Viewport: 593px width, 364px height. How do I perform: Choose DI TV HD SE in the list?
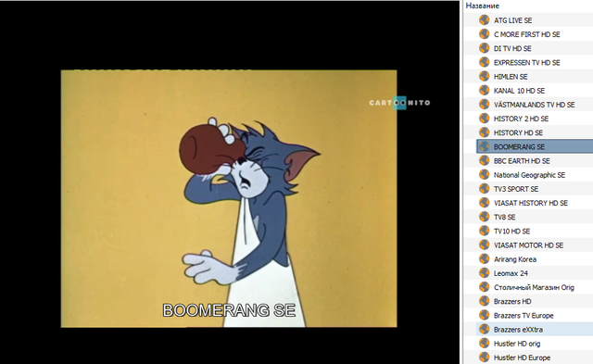[512, 48]
